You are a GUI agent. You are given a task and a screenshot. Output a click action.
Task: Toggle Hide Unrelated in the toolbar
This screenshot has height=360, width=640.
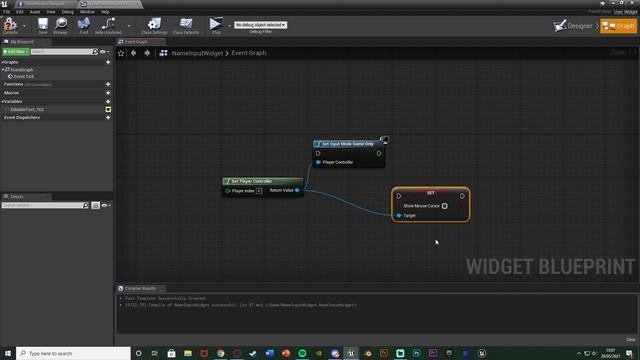108,26
